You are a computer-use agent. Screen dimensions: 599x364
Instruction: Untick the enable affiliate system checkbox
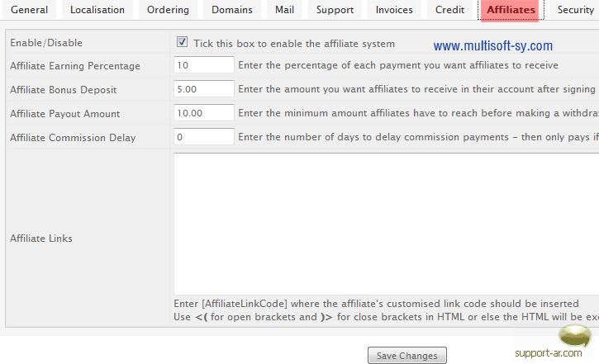pyautogui.click(x=182, y=43)
